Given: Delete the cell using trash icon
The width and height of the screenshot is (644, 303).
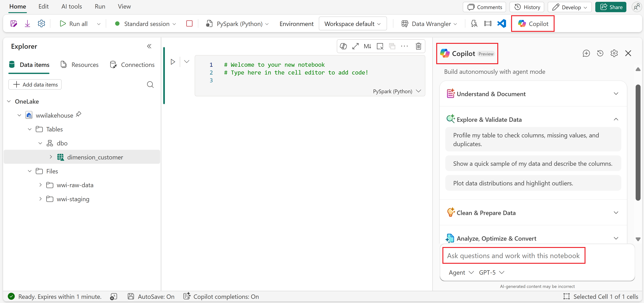Looking at the screenshot, I should click(418, 46).
